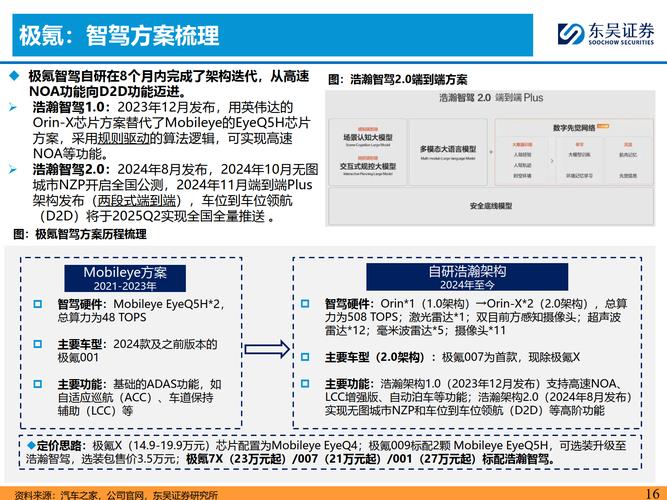Screen dimensions: 667x500
Task: Click the underlined phrase 规则驱动
Action: pyautogui.click(x=124, y=138)
